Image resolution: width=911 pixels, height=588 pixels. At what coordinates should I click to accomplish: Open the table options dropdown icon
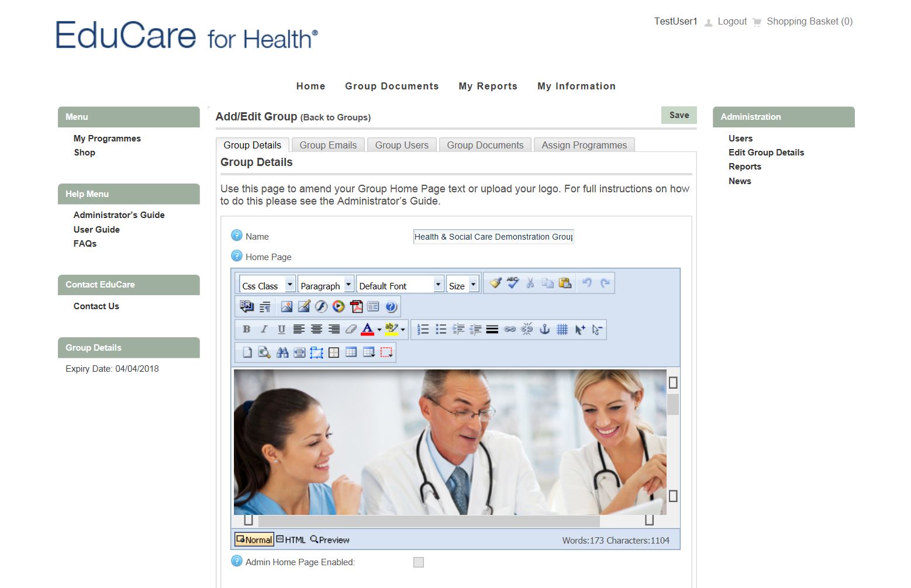pyautogui.click(x=369, y=352)
